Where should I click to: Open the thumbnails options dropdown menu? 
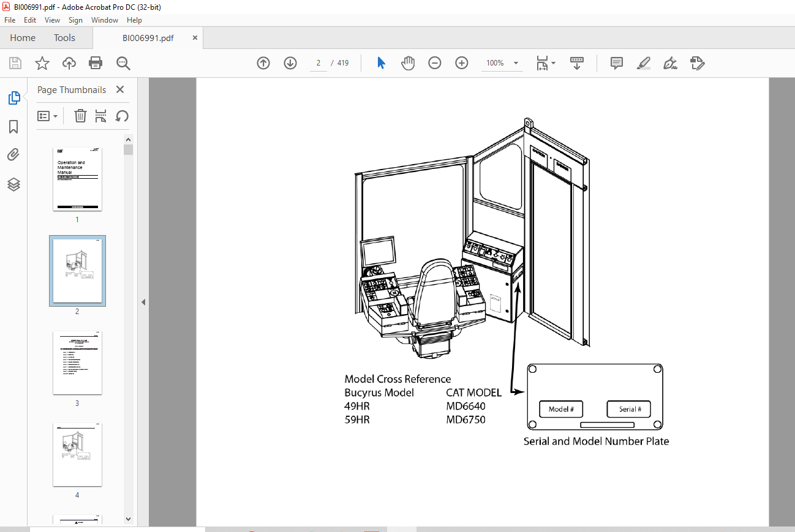click(48, 116)
